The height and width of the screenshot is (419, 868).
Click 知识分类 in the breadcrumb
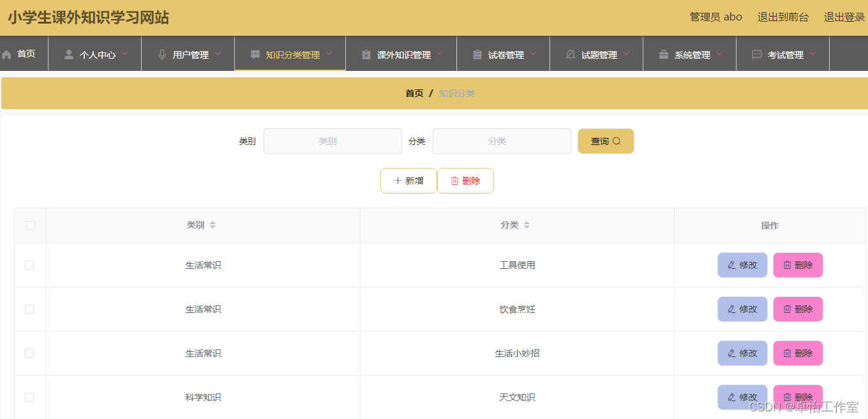456,93
